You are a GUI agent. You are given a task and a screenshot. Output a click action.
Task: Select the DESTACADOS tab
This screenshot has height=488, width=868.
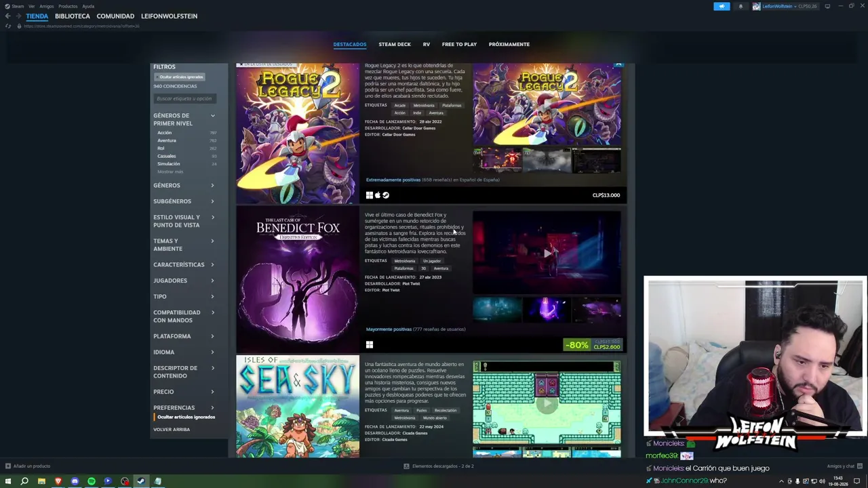(x=350, y=45)
